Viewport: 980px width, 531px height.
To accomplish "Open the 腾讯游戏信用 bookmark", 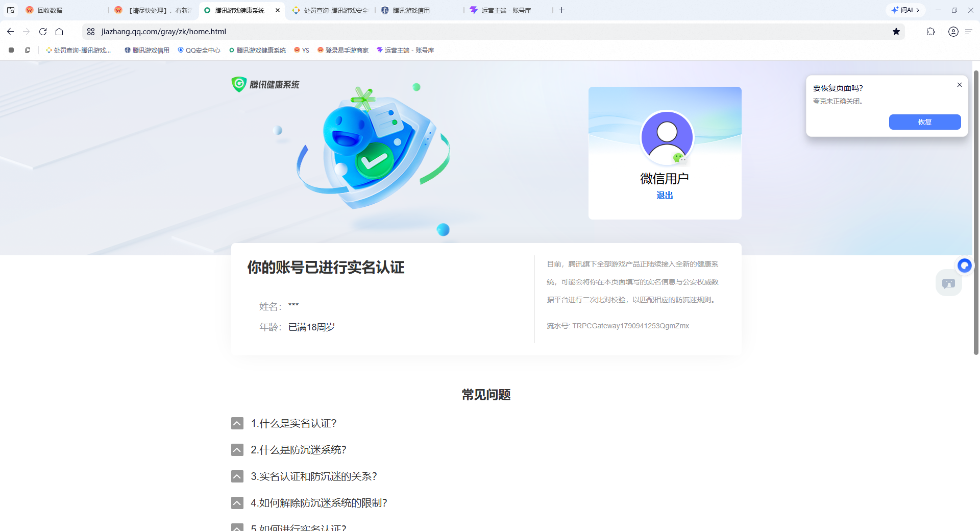I will (x=147, y=50).
